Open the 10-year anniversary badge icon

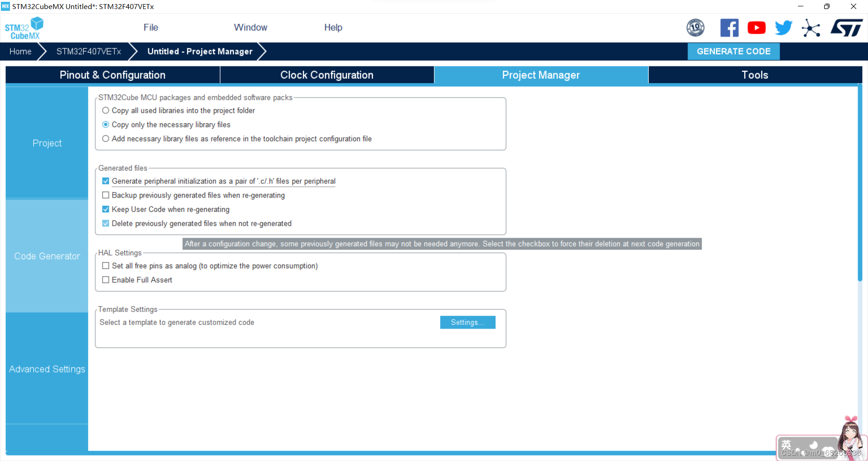pyautogui.click(x=695, y=28)
